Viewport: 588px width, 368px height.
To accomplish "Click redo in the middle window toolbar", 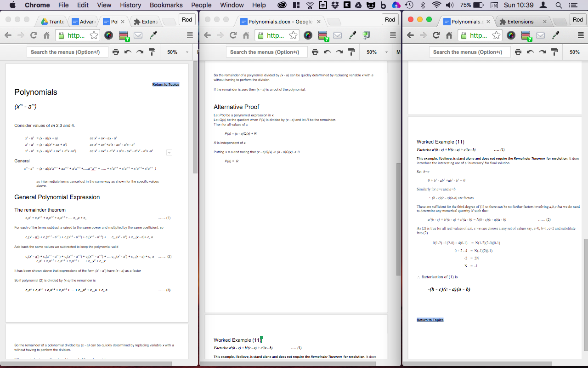I will [339, 52].
